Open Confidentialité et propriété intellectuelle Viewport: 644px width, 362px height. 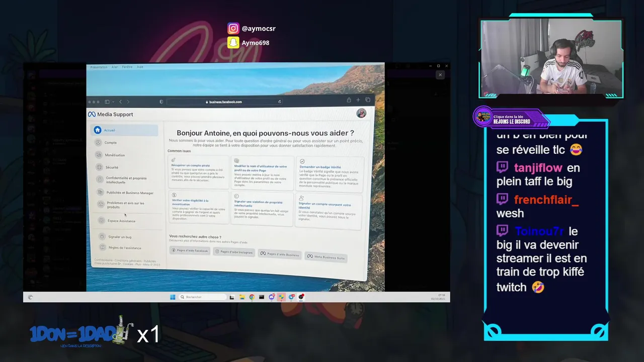[126, 179]
